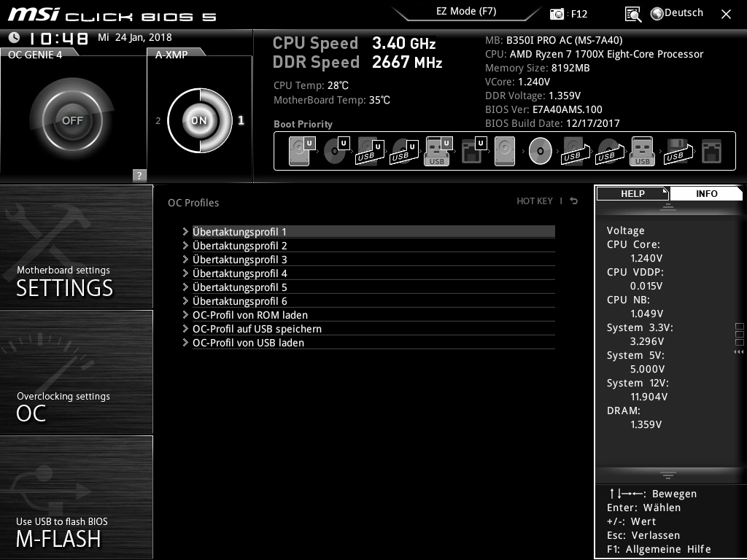Click the CPU Temp 28°C reading

coord(311,85)
